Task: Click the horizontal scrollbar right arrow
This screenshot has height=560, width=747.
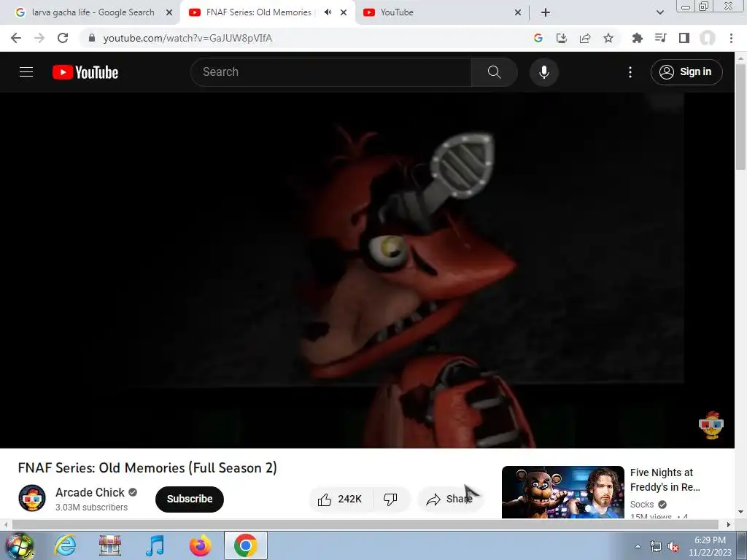Action: click(729, 524)
